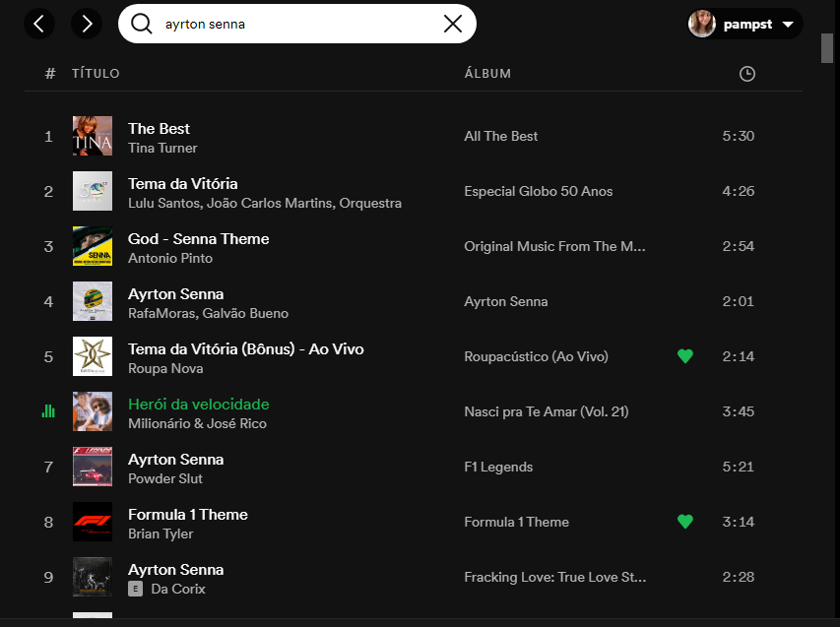Open album Fracking Love: True Love St...
This screenshot has height=627, width=840.
pyautogui.click(x=555, y=577)
